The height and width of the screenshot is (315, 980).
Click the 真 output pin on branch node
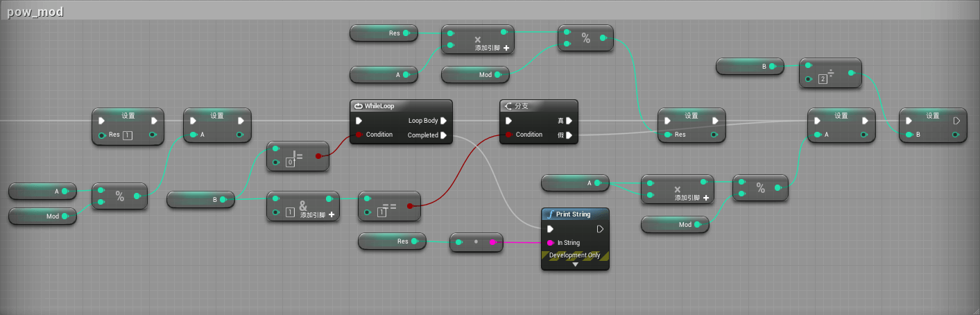click(x=569, y=121)
